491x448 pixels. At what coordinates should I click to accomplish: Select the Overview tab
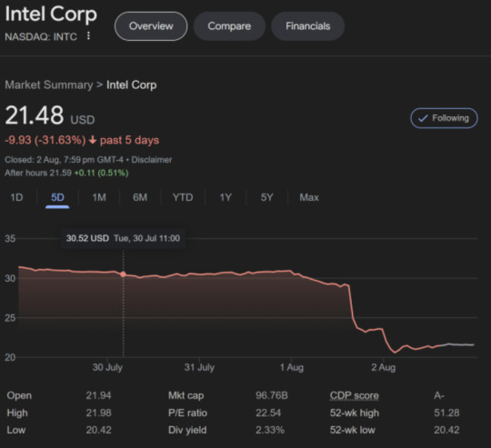[x=151, y=26]
